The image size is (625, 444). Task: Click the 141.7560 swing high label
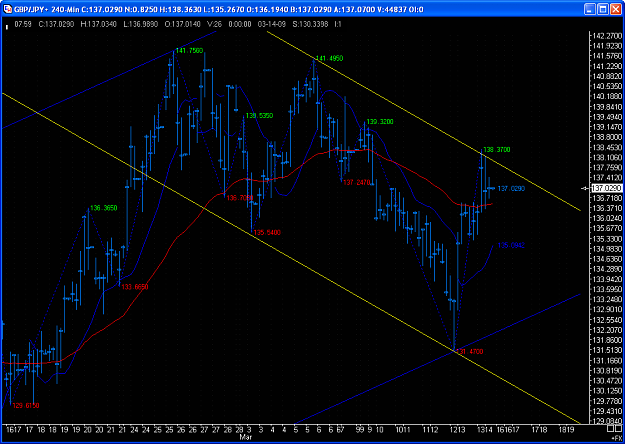pyautogui.click(x=189, y=51)
